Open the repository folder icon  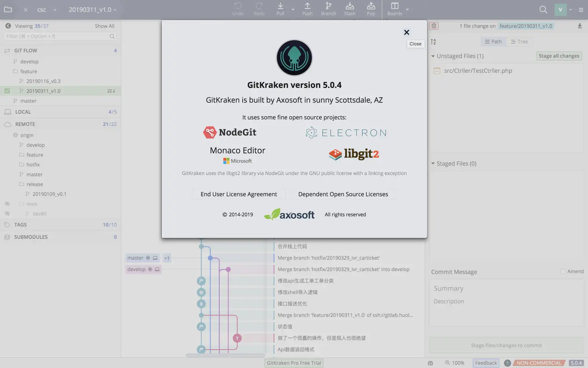click(8, 9)
